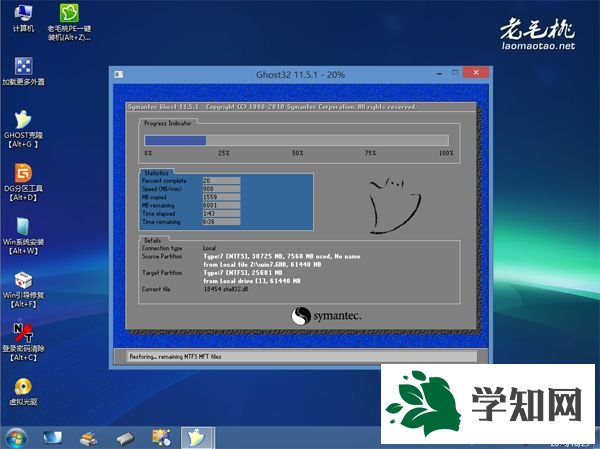
Task: Click the Ghost32 window system menu icon
Action: pyautogui.click(x=119, y=74)
